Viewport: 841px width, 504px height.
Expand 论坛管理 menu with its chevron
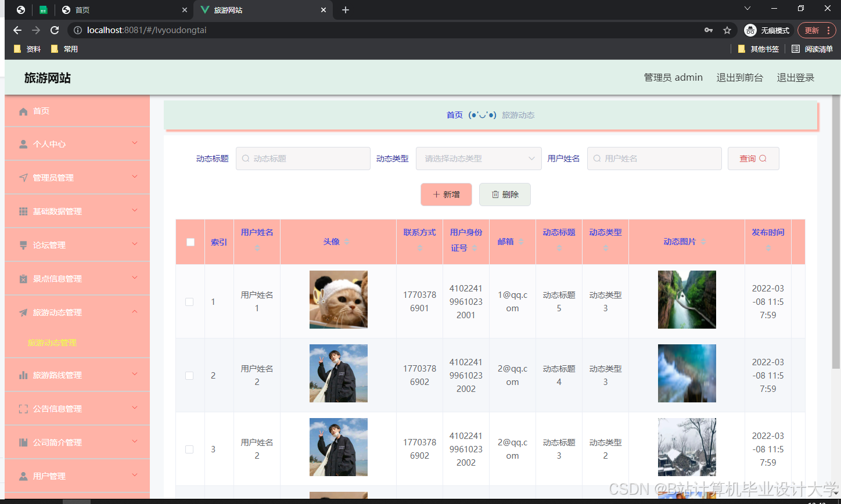135,244
